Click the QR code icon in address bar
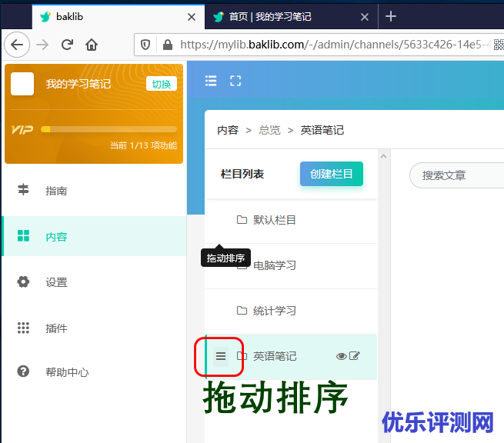This screenshot has height=443, width=504. (x=498, y=45)
